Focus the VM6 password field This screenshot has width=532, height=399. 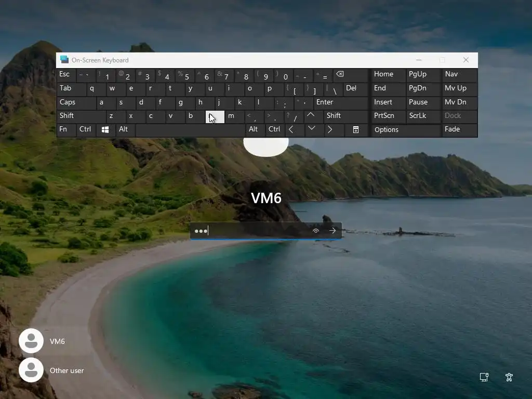pyautogui.click(x=265, y=231)
